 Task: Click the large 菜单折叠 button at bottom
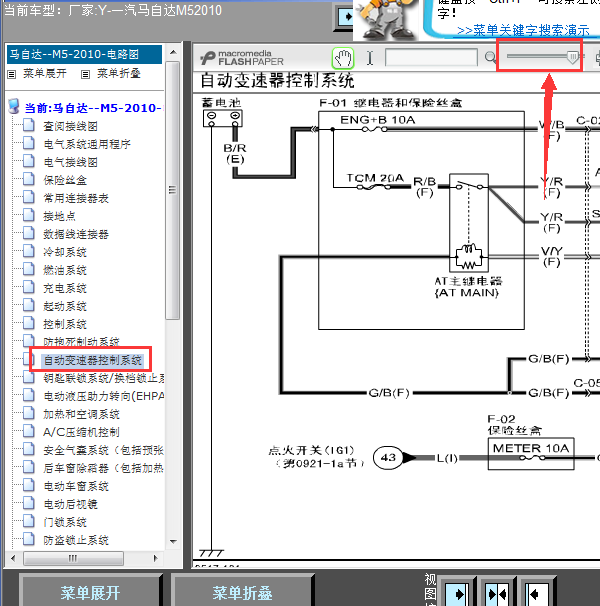[242, 592]
